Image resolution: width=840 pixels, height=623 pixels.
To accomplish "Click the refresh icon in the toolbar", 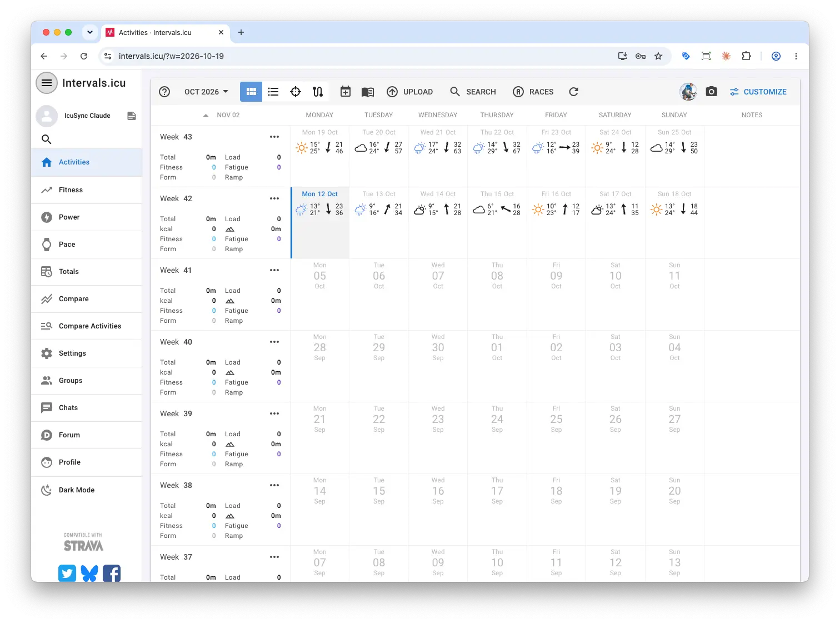I will tap(574, 92).
